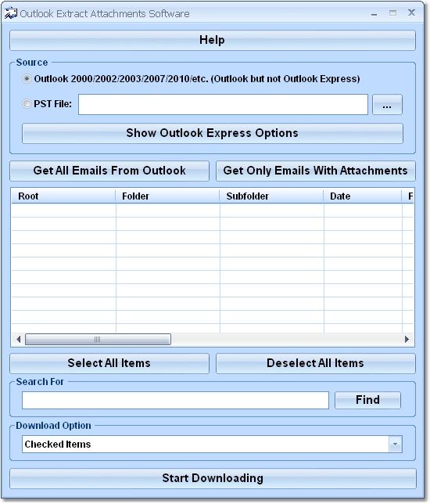Click Get All Emails From Outlook
Image resolution: width=430 pixels, height=504 pixels.
[x=109, y=171]
